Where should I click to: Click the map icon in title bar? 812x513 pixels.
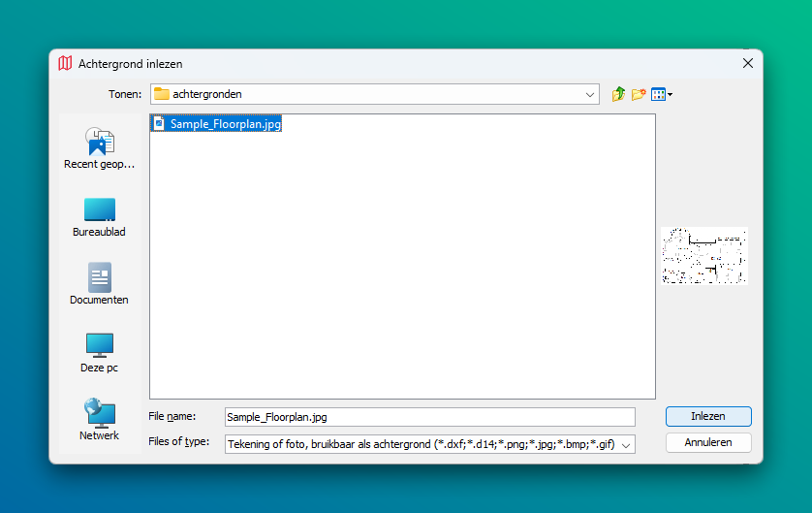click(65, 64)
